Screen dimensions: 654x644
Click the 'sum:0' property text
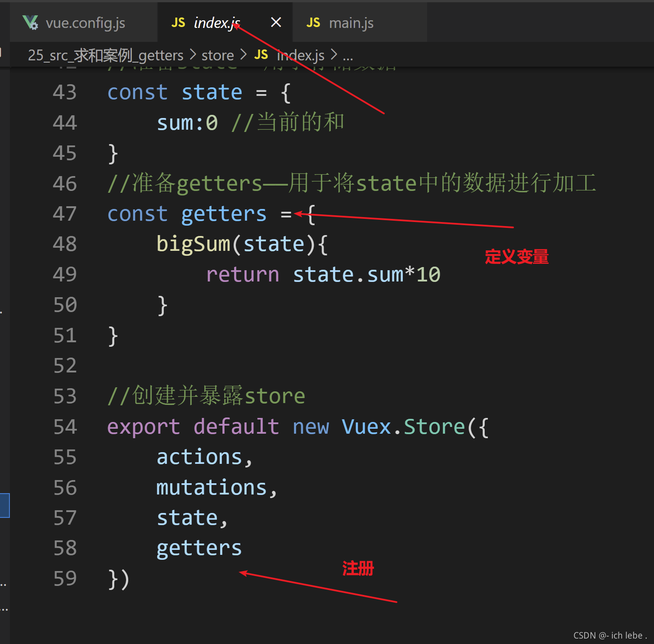click(187, 123)
